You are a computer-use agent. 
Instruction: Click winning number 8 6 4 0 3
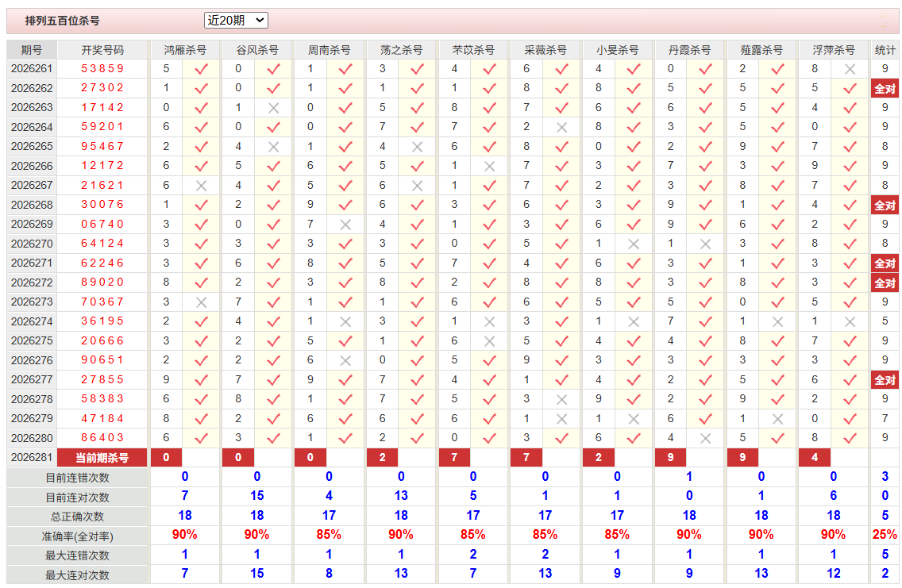pos(102,438)
